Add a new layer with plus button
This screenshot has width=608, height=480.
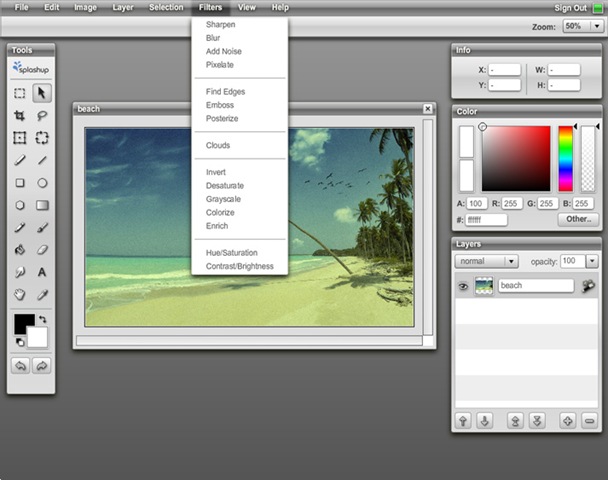tap(567, 420)
